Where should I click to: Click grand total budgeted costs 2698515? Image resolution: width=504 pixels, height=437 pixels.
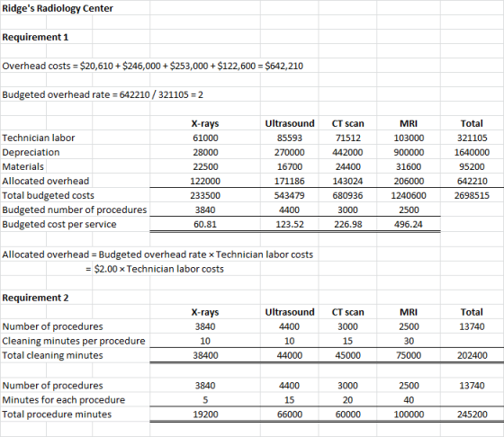(x=472, y=196)
